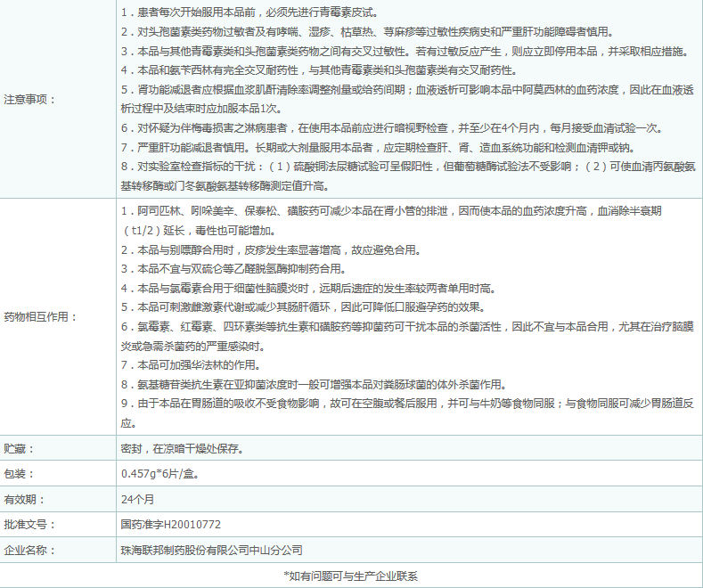Click interaction 9 about 胃肠道的吸收不受食物影响

(x=407, y=413)
